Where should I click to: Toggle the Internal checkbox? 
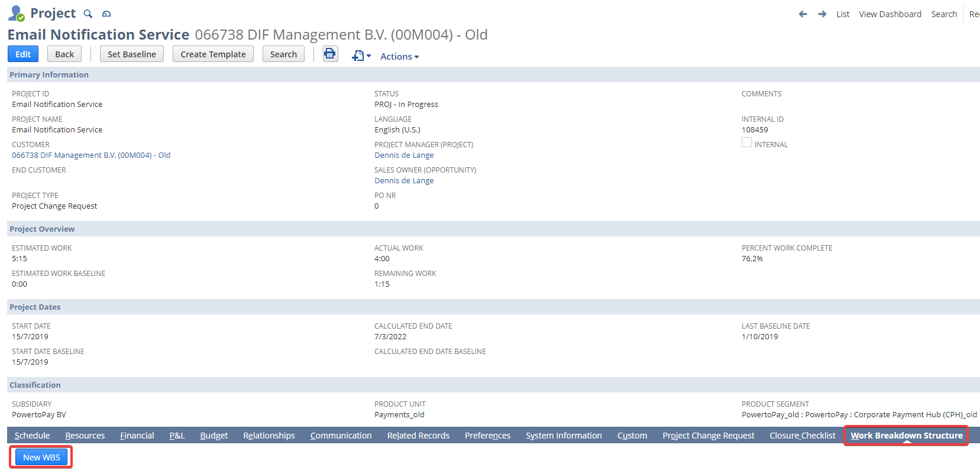pos(746,142)
